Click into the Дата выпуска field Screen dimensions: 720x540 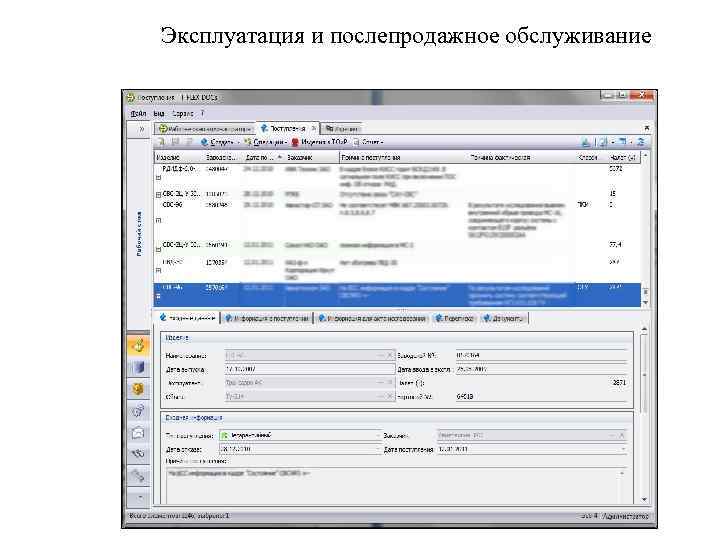click(309, 369)
